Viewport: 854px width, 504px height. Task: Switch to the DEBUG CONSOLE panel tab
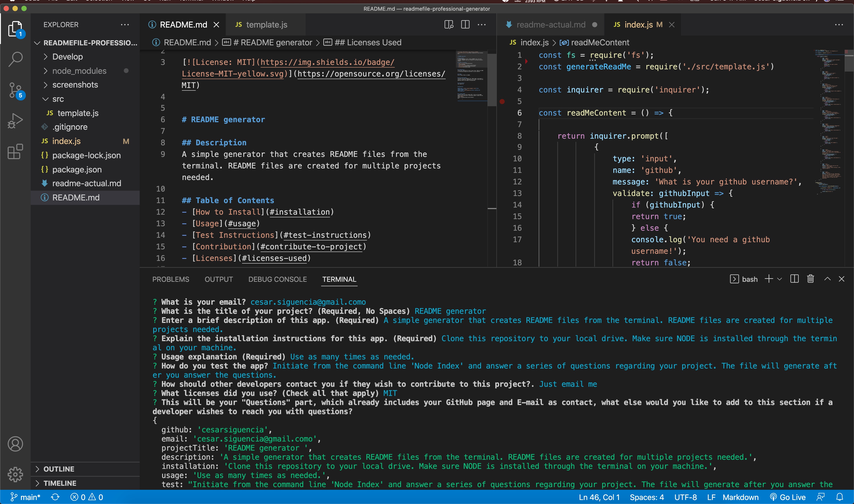click(277, 279)
